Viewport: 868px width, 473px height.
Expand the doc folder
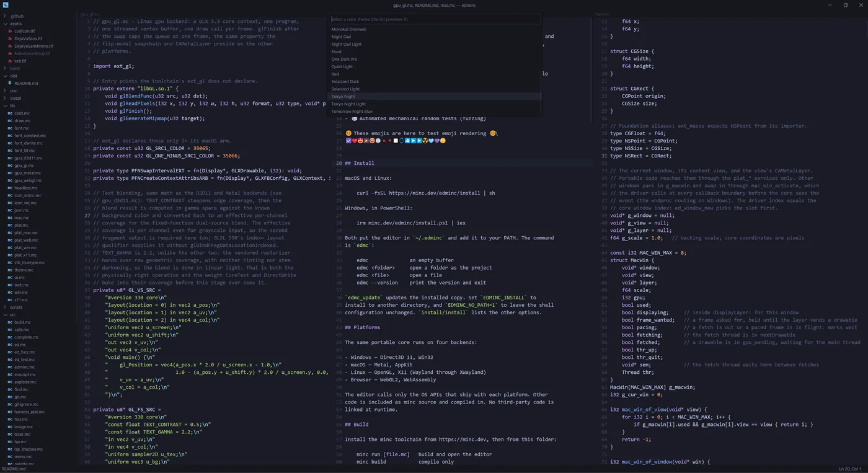click(5, 91)
